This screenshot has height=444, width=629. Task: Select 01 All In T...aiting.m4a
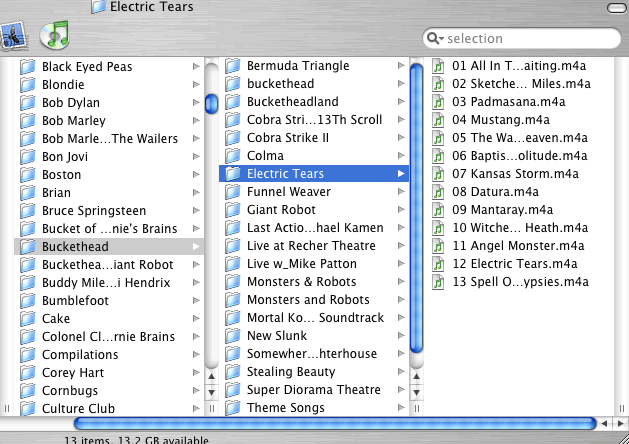point(519,66)
